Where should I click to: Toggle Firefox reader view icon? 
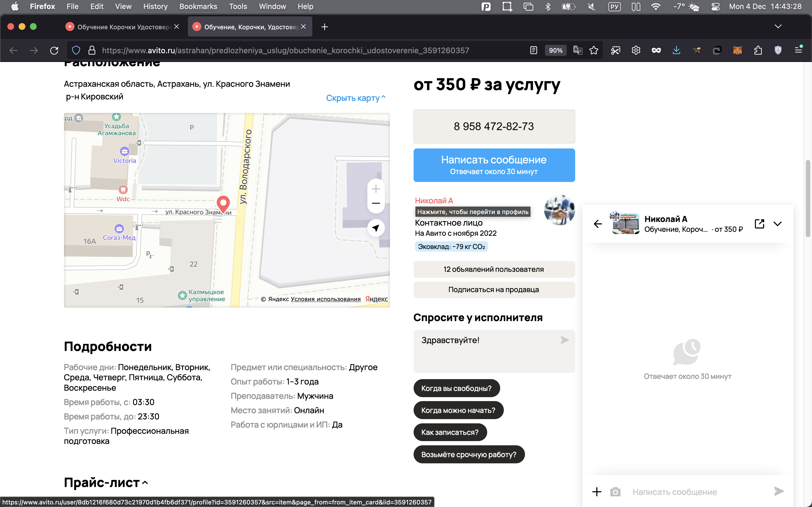click(x=533, y=50)
